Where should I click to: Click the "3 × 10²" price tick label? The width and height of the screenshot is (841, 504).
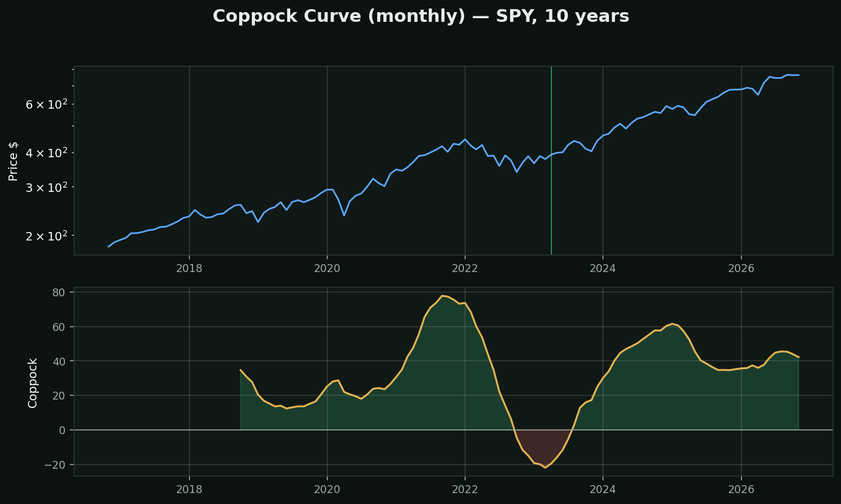(46, 186)
